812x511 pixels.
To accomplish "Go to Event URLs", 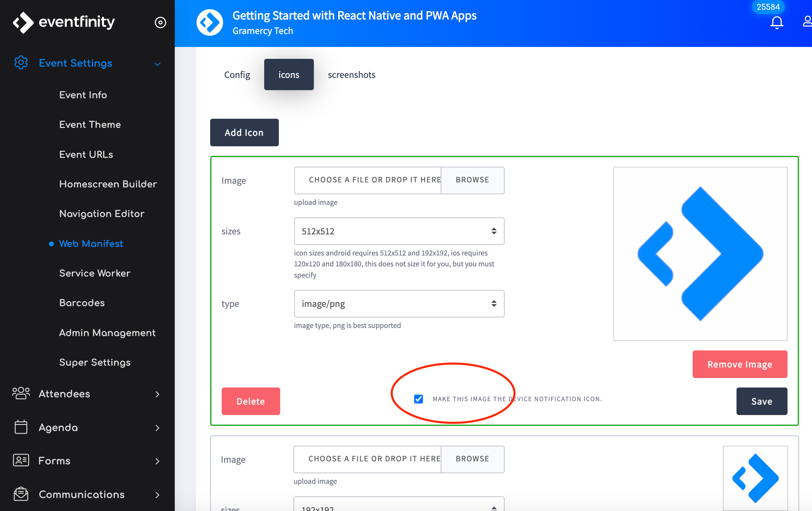I will tap(86, 154).
